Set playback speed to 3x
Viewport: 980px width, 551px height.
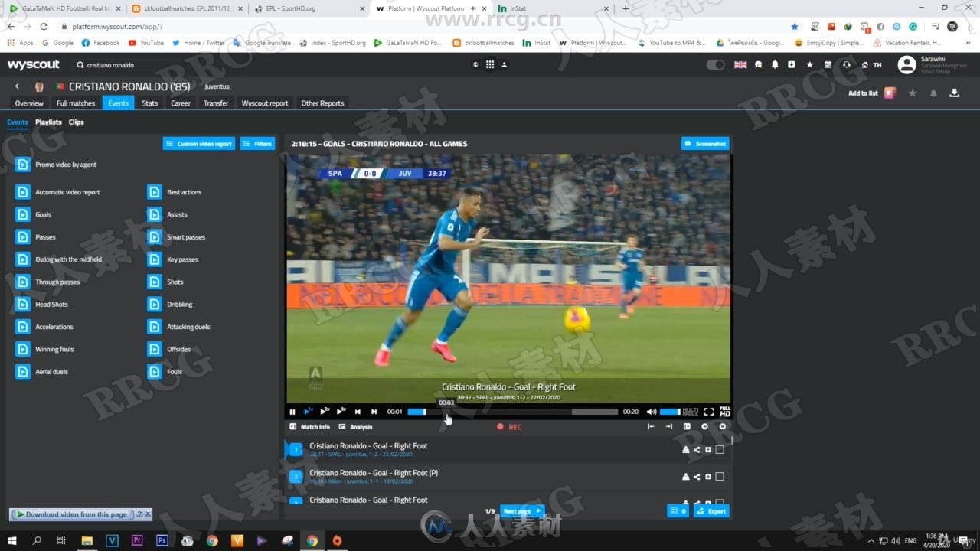click(x=341, y=412)
